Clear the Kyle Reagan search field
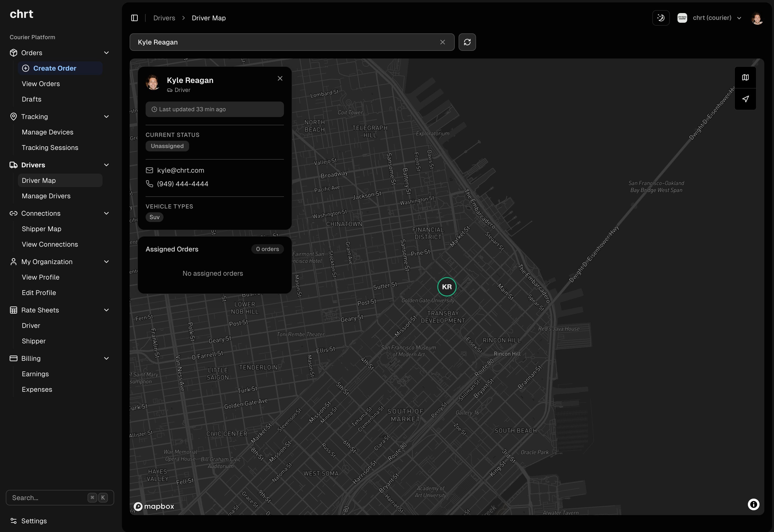Screen dimensions: 774x532 [x=443, y=42]
